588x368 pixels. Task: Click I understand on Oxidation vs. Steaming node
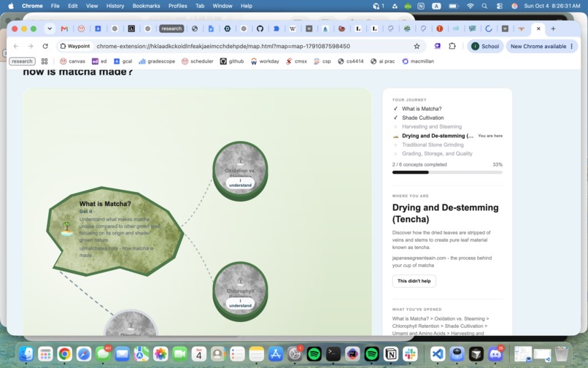pos(240,183)
